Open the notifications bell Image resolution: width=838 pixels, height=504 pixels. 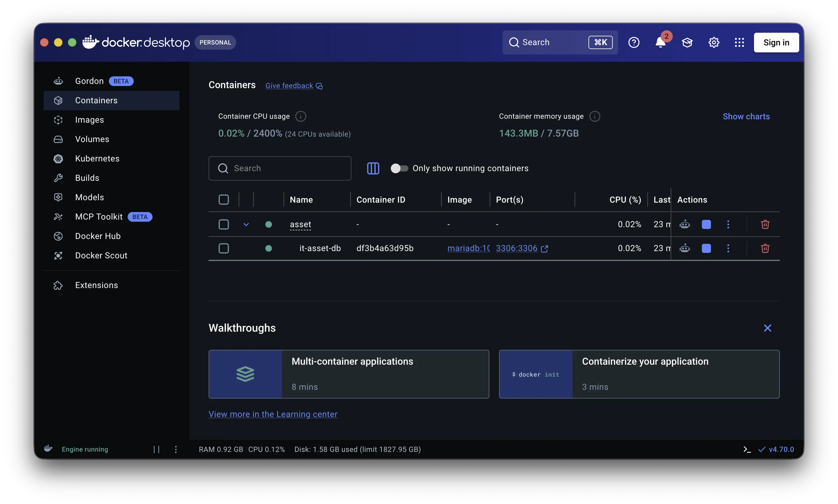pyautogui.click(x=661, y=42)
